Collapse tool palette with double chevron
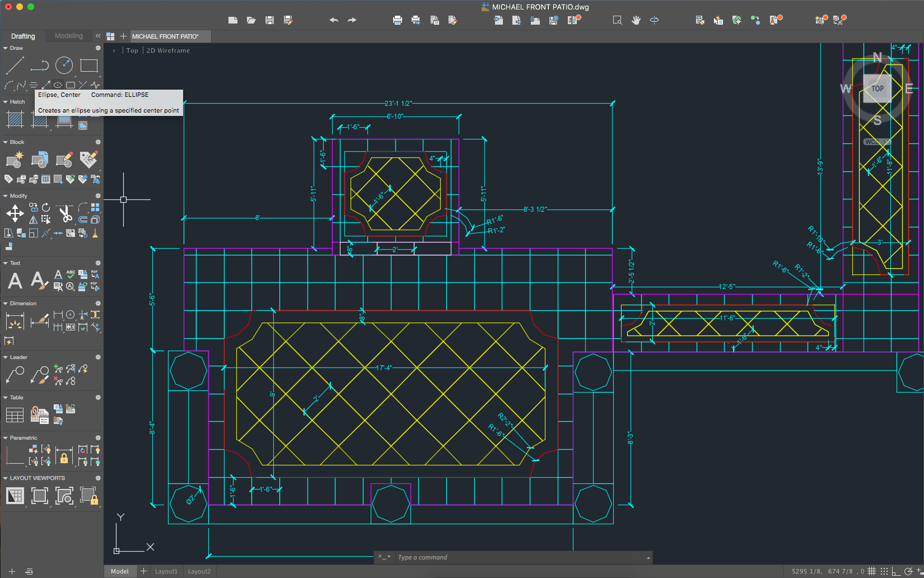This screenshot has width=924, height=578. coord(98,36)
